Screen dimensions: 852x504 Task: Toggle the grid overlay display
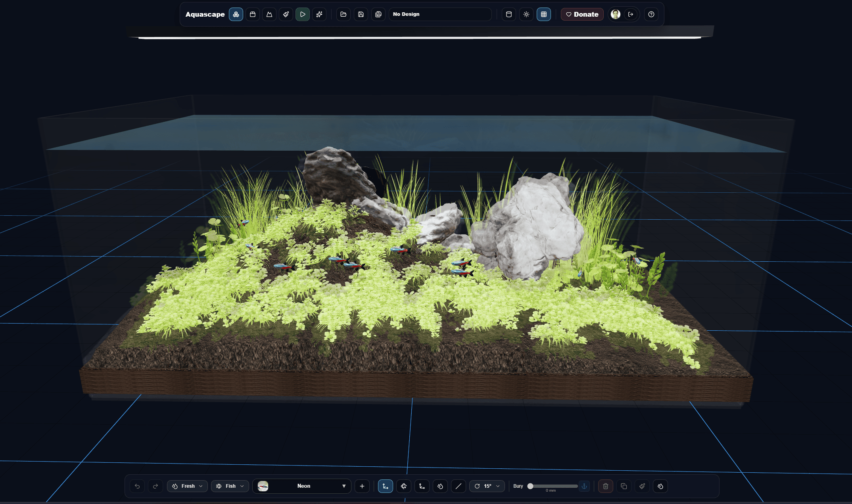click(544, 14)
